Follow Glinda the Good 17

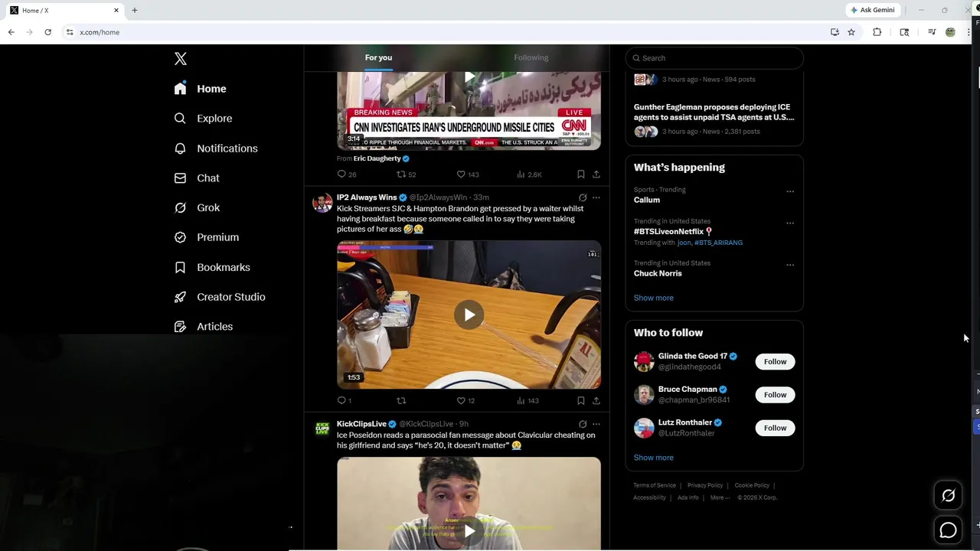(x=775, y=362)
